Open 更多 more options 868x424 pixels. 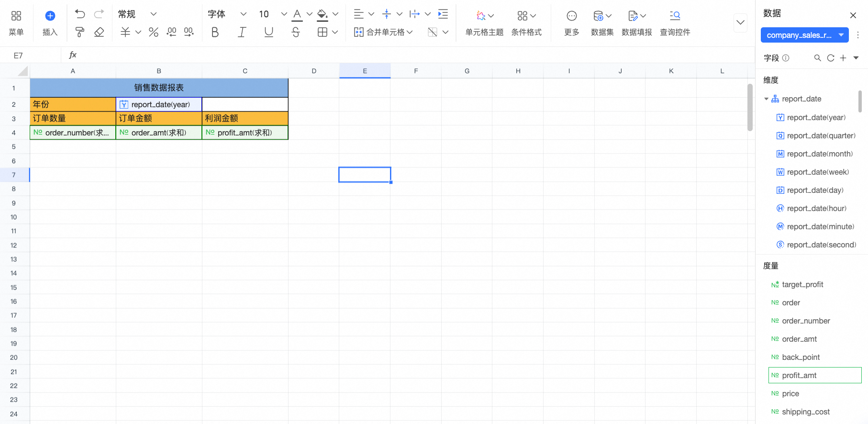[571, 23]
